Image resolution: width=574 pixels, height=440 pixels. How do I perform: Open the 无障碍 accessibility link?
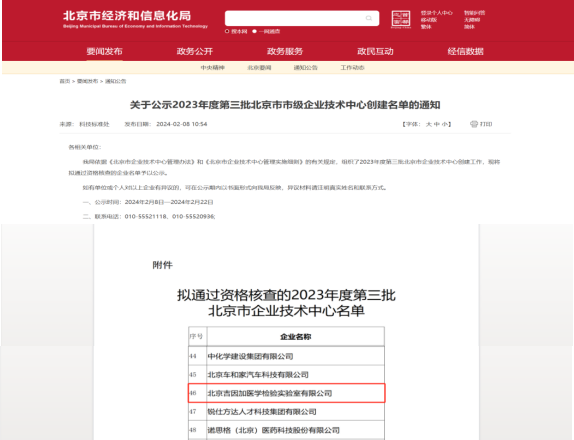[x=472, y=20]
